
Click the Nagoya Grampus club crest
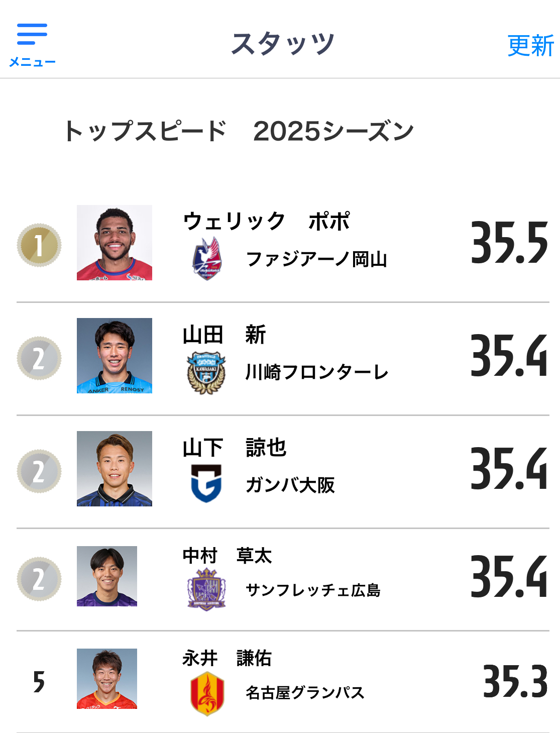coord(207,693)
